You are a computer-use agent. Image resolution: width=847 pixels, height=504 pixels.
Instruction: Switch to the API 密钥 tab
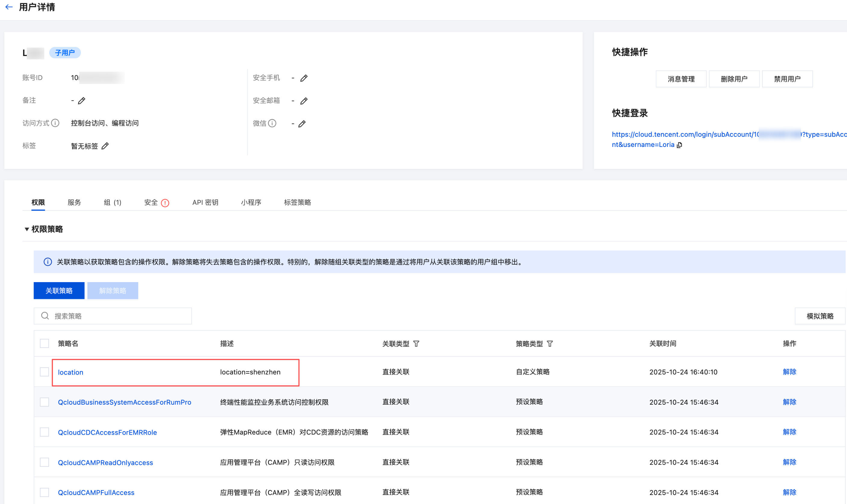coord(205,202)
